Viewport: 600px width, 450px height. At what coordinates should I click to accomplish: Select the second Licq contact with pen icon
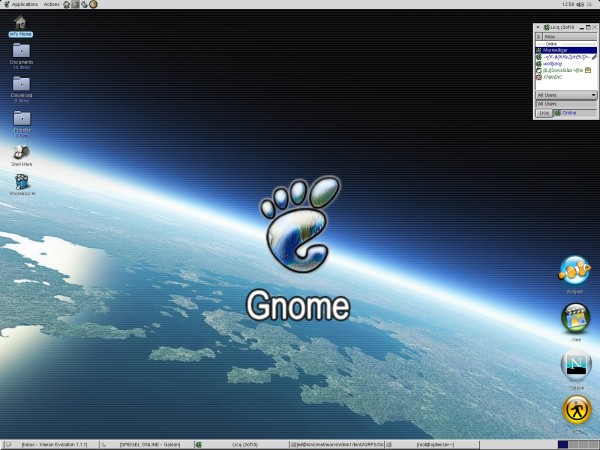coord(566,57)
